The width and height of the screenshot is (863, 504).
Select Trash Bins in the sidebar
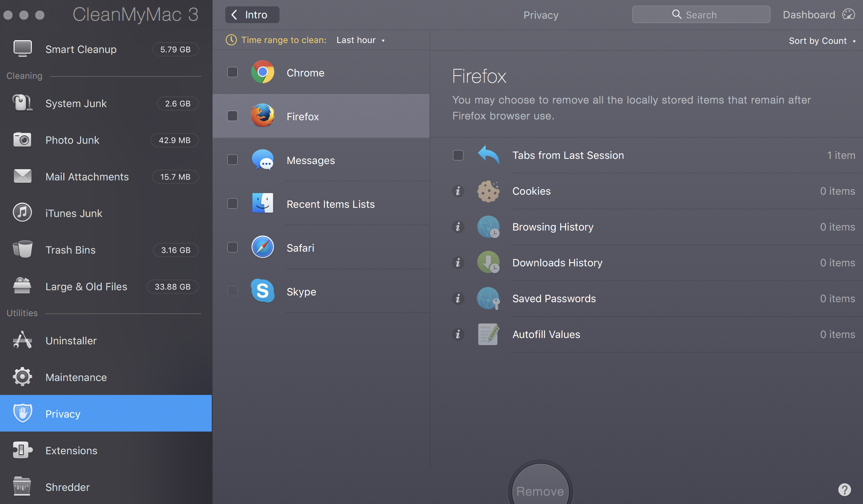(x=106, y=250)
